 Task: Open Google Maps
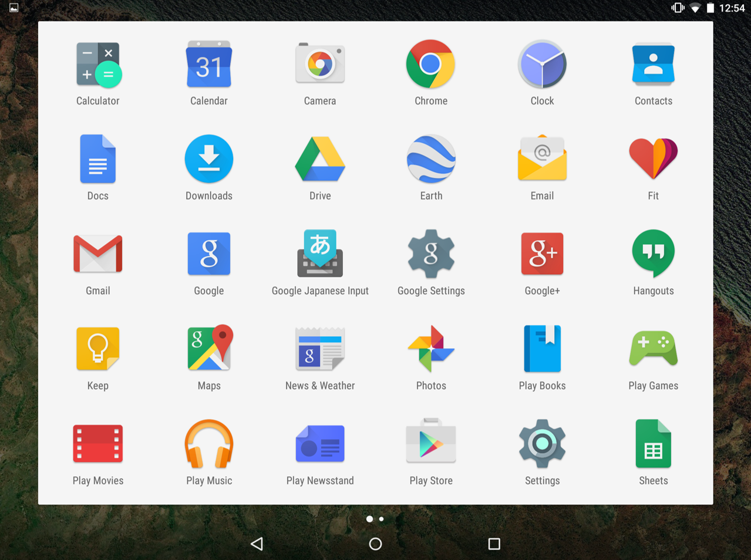pos(210,348)
